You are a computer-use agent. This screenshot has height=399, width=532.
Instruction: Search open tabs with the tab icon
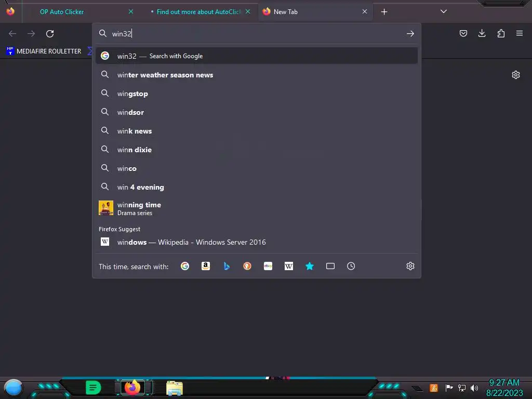click(x=330, y=267)
